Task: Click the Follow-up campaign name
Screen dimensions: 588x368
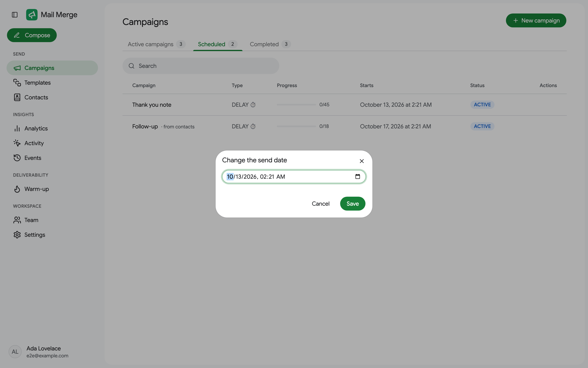Action: [x=145, y=126]
